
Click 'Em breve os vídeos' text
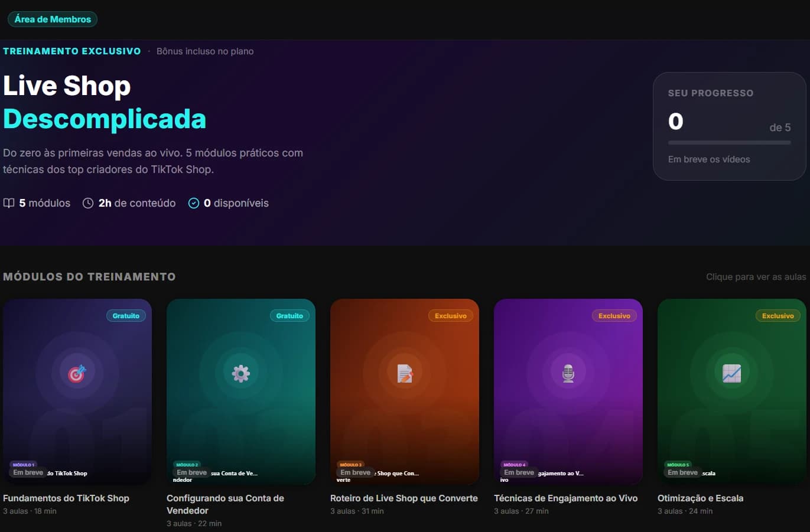pos(709,159)
